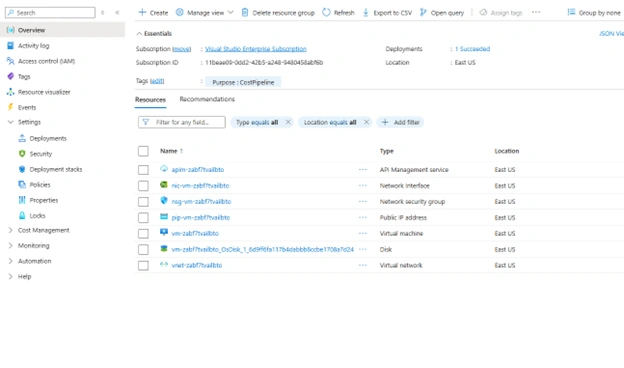Open the Group by none dropdown
This screenshot has width=624, height=368.
pyautogui.click(x=595, y=13)
